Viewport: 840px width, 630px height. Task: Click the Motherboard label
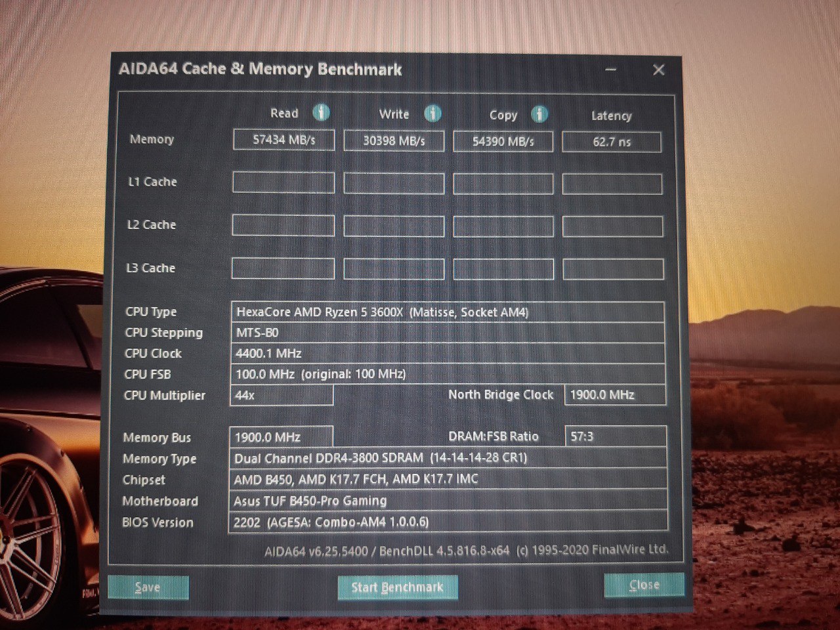tap(160, 501)
